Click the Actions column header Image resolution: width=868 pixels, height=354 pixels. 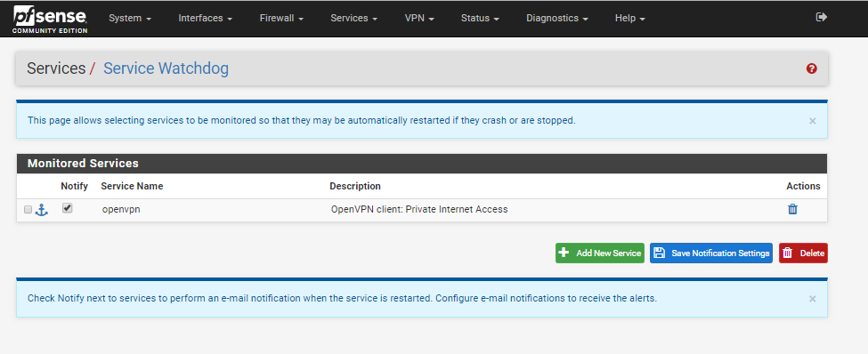coord(803,186)
